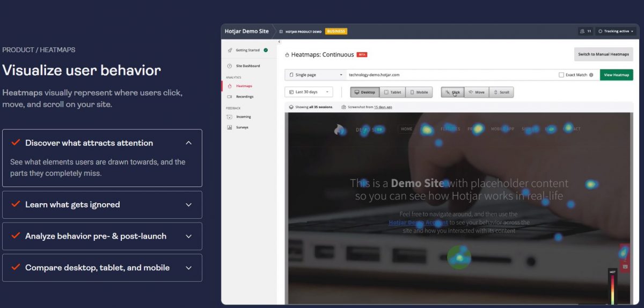Screen dimensions: 644x308
Task: Click the green heat spot on the laptop
Action: pos(459,257)
